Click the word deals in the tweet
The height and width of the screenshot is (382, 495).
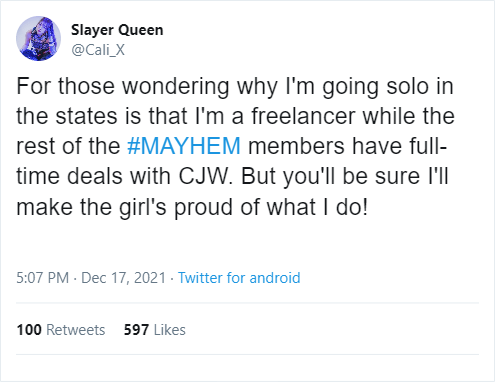pyautogui.click(x=95, y=176)
